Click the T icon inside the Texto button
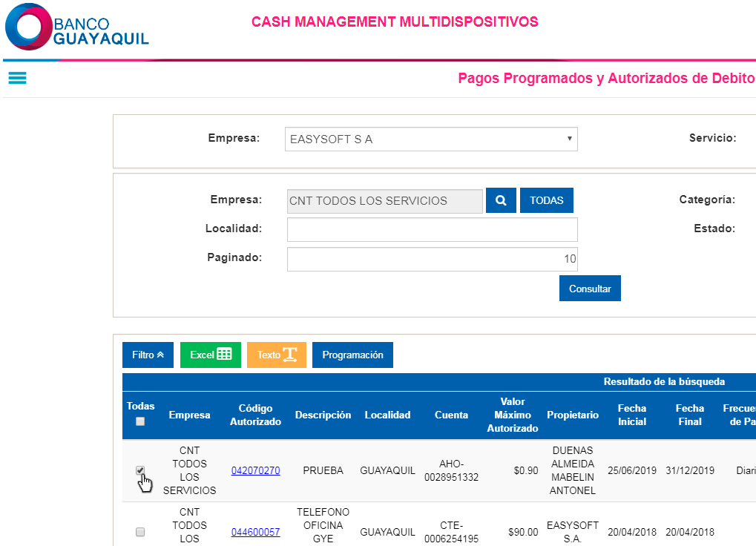This screenshot has width=756, height=546. (290, 355)
